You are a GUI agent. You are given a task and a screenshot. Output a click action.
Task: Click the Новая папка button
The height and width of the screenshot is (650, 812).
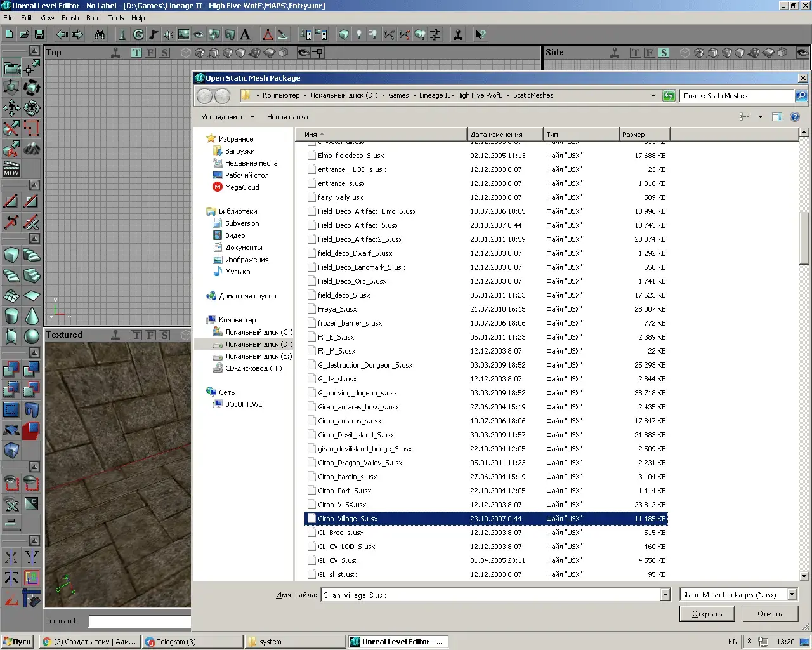pyautogui.click(x=287, y=117)
